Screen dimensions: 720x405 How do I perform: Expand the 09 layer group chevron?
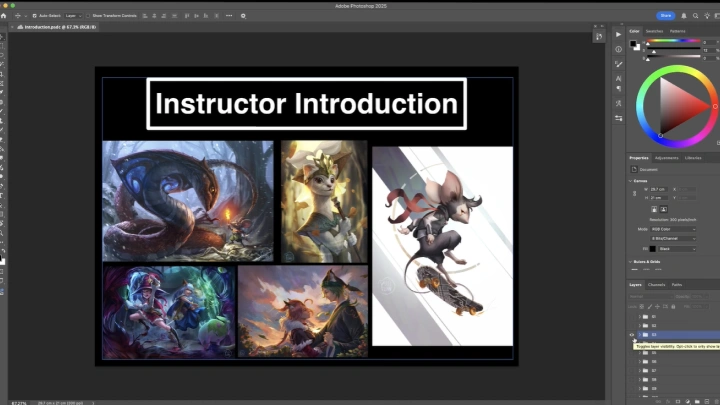[x=640, y=388]
